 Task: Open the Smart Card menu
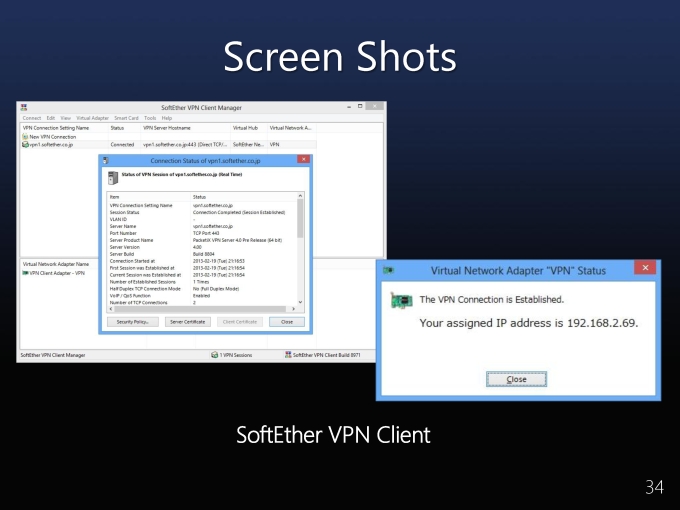click(126, 118)
